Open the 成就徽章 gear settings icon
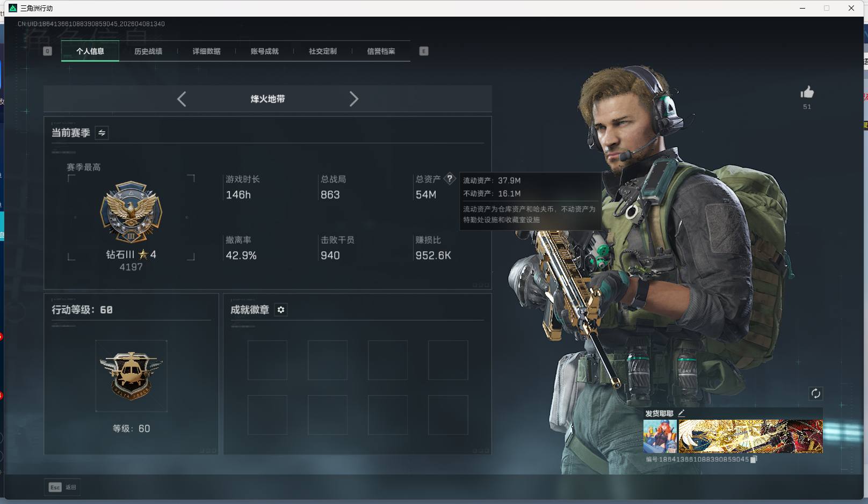This screenshot has height=504, width=868. [281, 310]
